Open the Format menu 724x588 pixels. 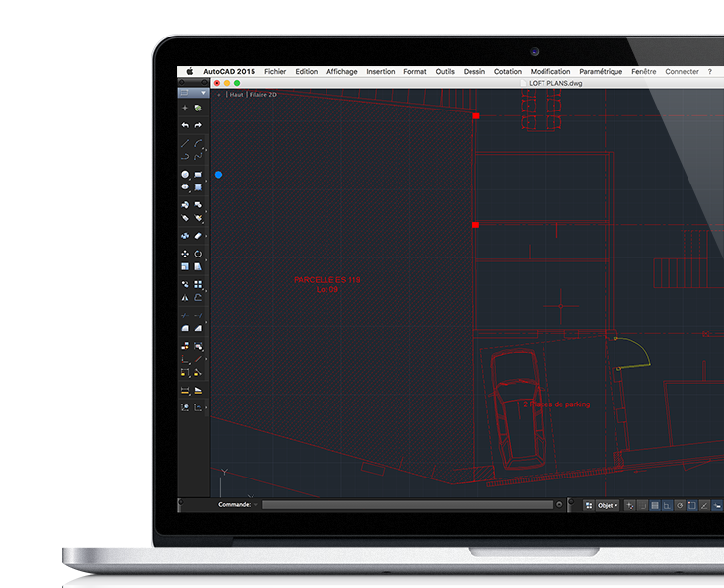click(415, 72)
